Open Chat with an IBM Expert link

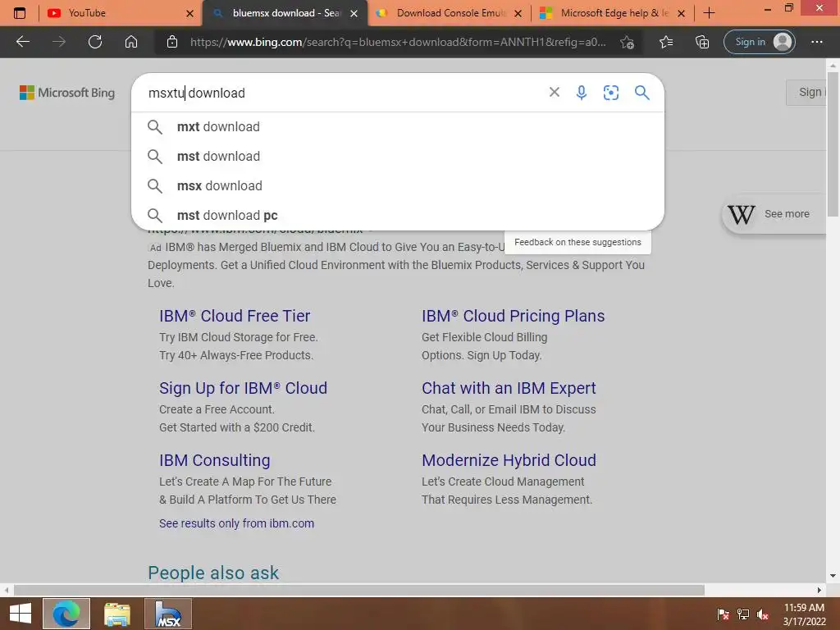tap(509, 388)
